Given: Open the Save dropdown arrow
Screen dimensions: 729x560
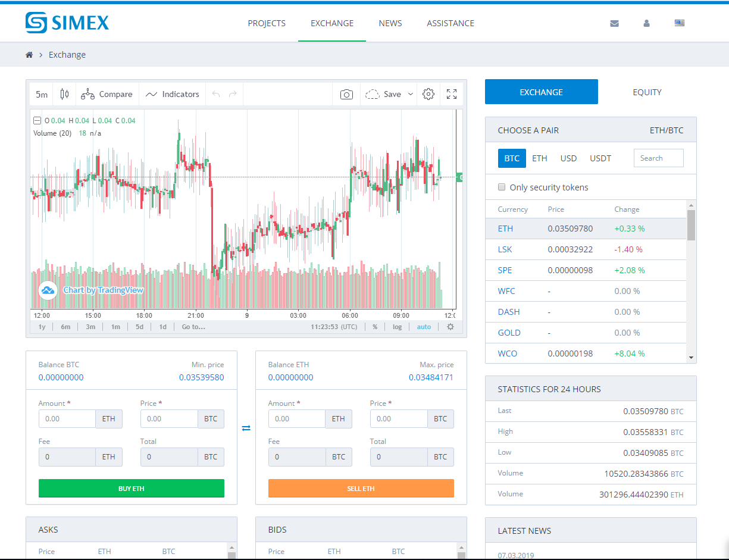Looking at the screenshot, I should 411,94.
